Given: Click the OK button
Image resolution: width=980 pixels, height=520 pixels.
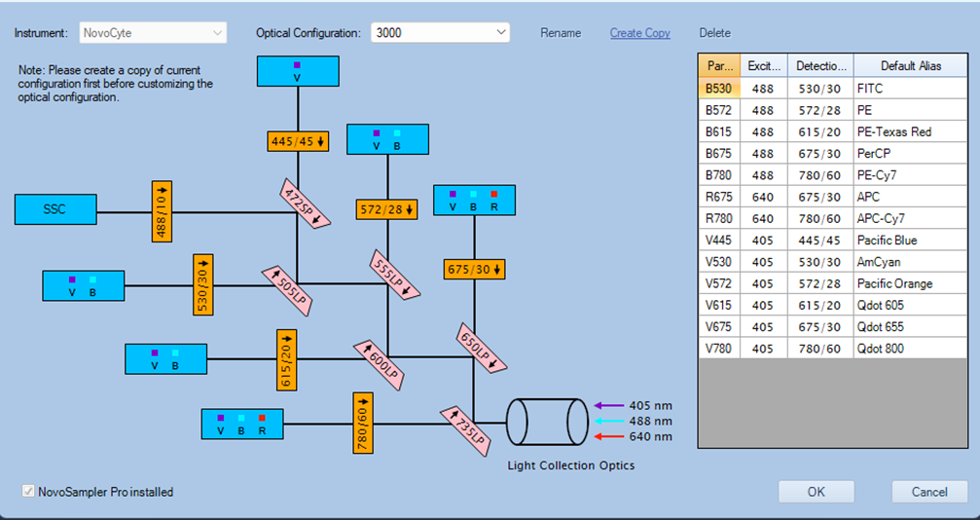Looking at the screenshot, I should 817,492.
